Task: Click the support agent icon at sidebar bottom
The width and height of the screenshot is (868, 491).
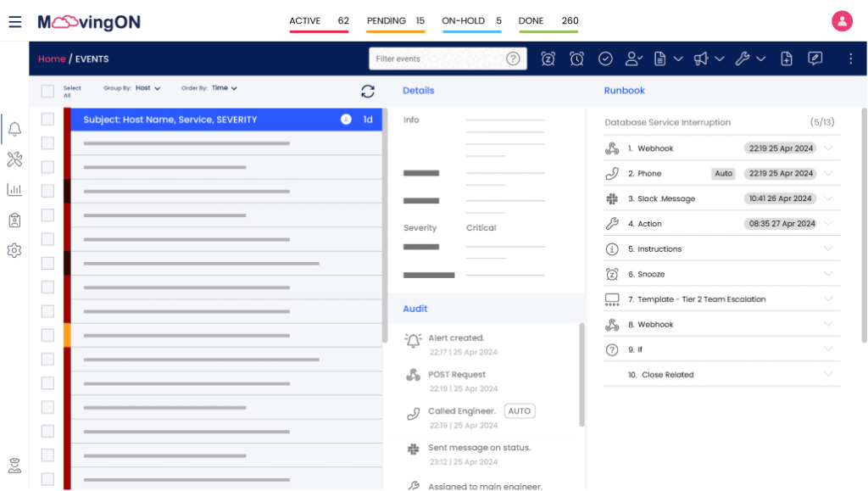Action: [15, 466]
